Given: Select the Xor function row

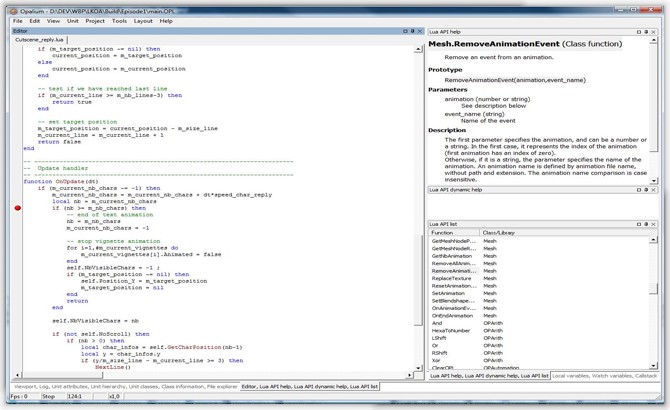Looking at the screenshot, I should 436,361.
